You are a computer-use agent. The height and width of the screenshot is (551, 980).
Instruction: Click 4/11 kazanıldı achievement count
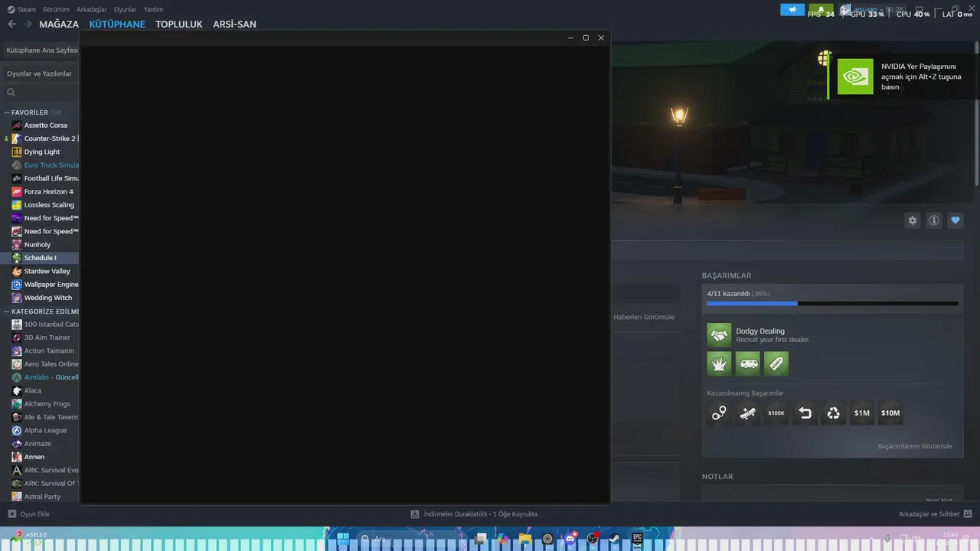coord(728,294)
